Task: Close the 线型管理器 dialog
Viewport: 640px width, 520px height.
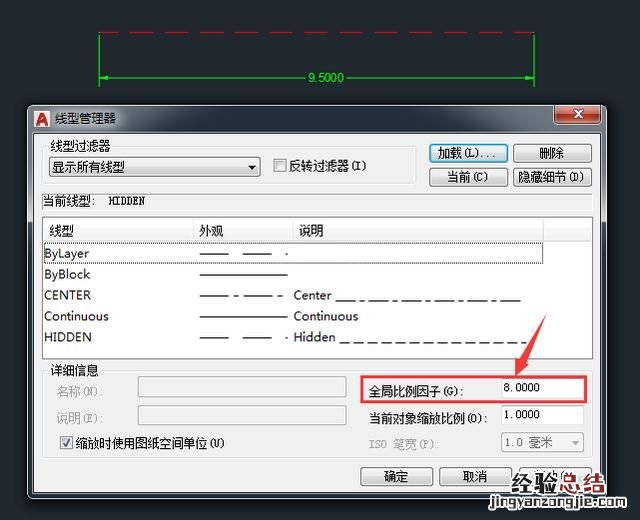Action: 577,114
